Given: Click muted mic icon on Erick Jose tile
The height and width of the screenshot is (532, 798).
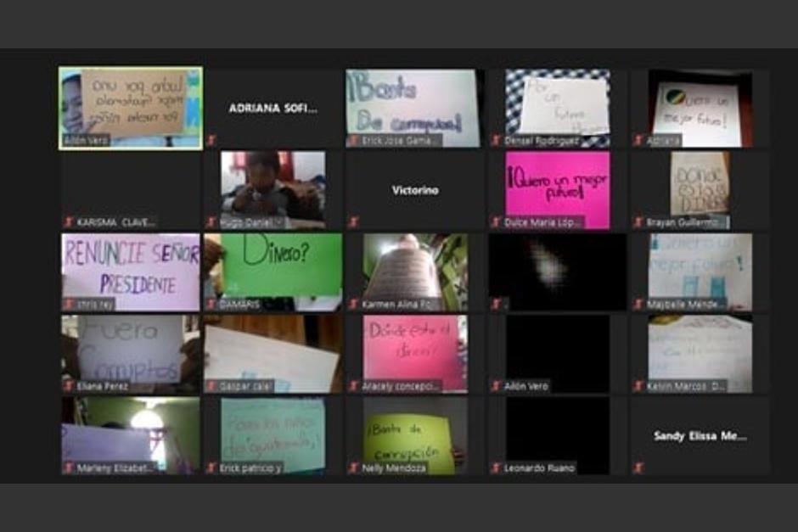Looking at the screenshot, I should [353, 140].
